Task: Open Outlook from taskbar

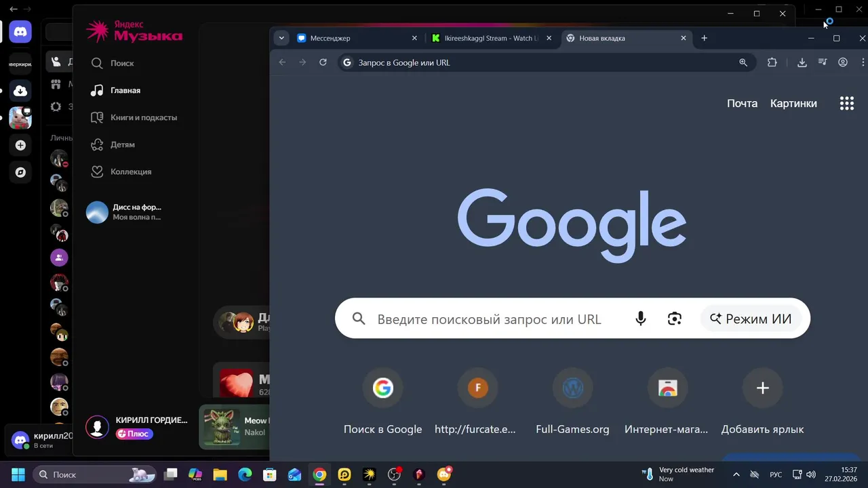Action: (x=294, y=474)
